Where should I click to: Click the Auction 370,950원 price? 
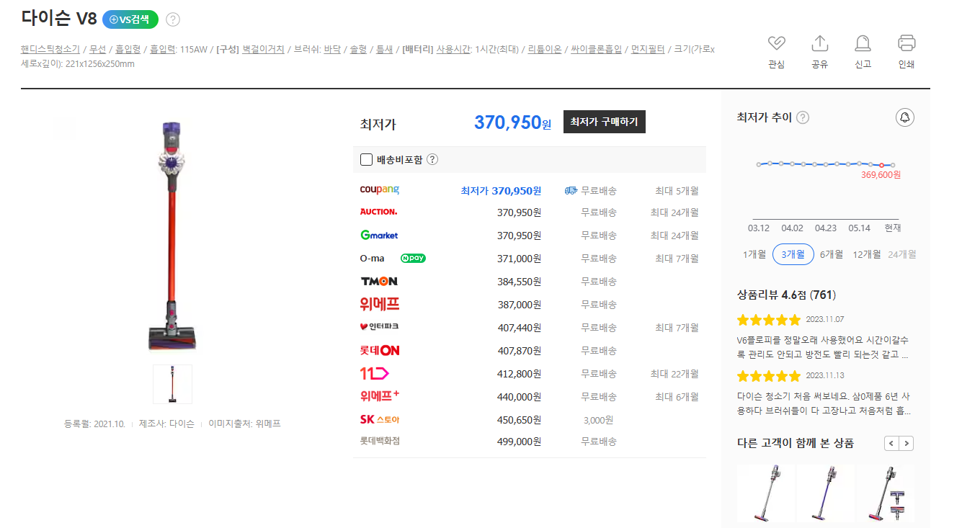click(x=520, y=212)
